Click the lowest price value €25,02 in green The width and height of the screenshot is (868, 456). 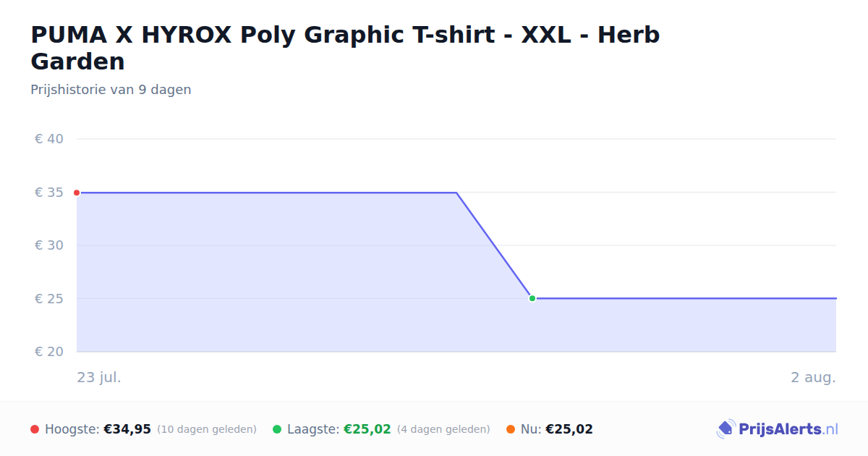point(367,429)
